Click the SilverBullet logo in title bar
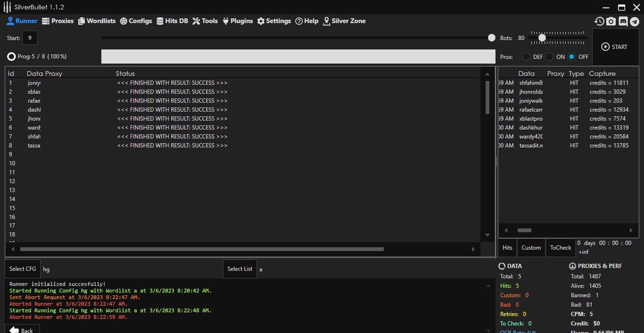This screenshot has height=333, width=644. [7, 7]
